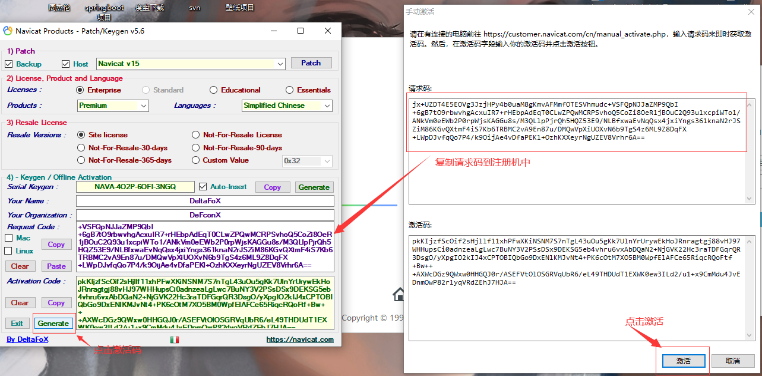Click the Italian flag icon in keygen footer
This screenshot has width=762, height=376.
[174, 340]
